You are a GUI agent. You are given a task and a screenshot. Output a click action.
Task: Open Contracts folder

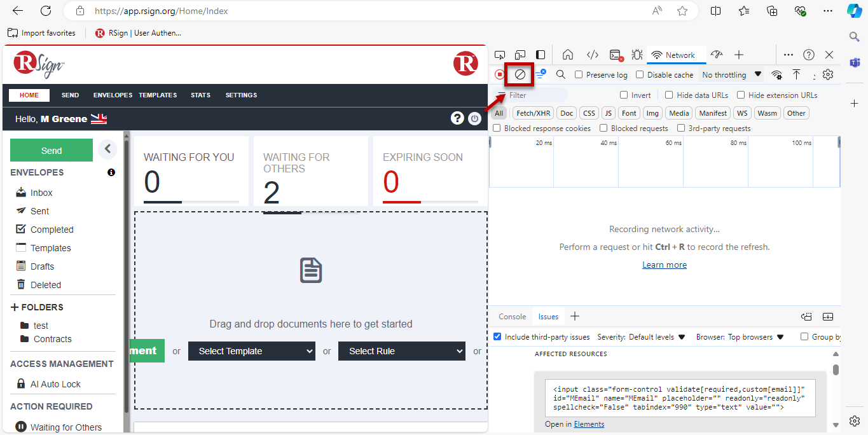click(x=52, y=339)
